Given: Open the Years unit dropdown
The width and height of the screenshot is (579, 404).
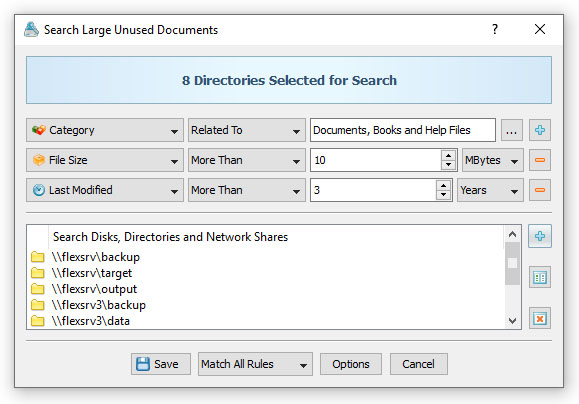Looking at the screenshot, I should (x=490, y=190).
